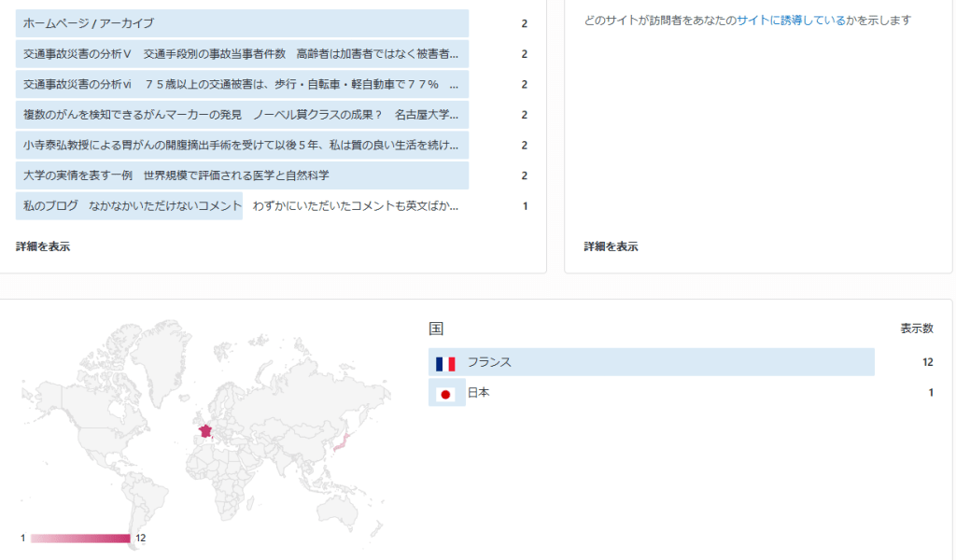The image size is (956, 560).
Task: Open the 複数のがんを検知できるがんマーカー post
Action: coord(241,116)
